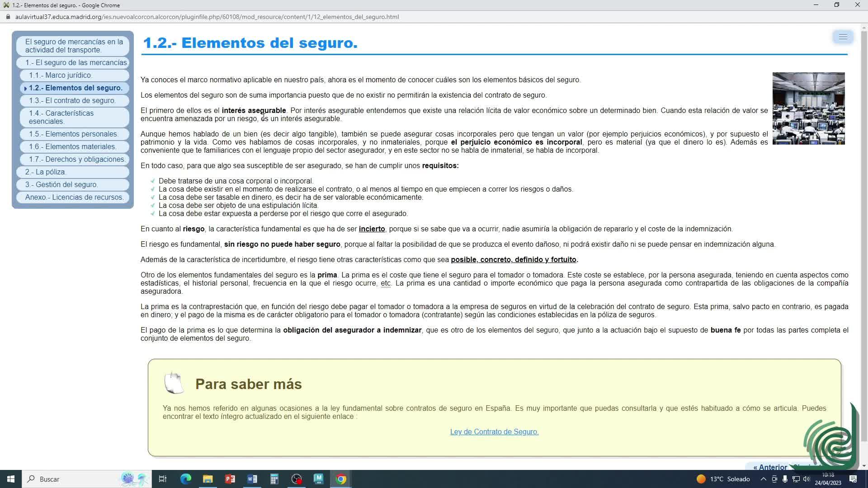Image resolution: width=868 pixels, height=488 pixels.
Task: Expand hidden system tray icons chevron
Action: pos(763,479)
